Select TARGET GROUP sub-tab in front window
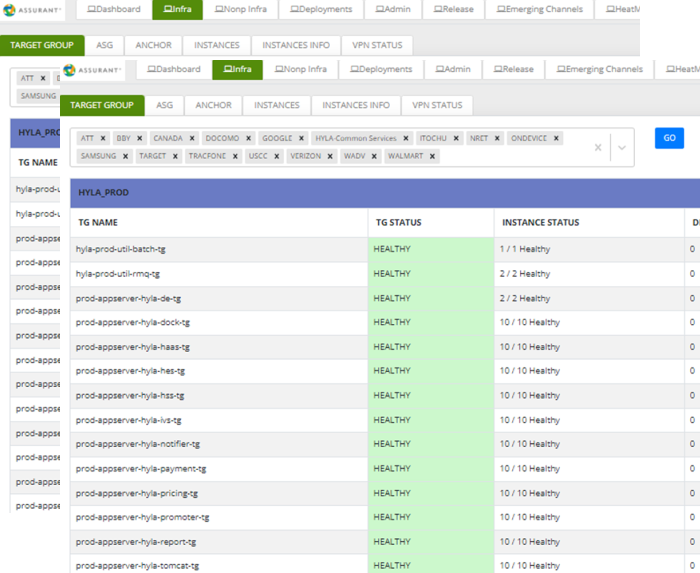The height and width of the screenshot is (573, 700). click(x=102, y=105)
